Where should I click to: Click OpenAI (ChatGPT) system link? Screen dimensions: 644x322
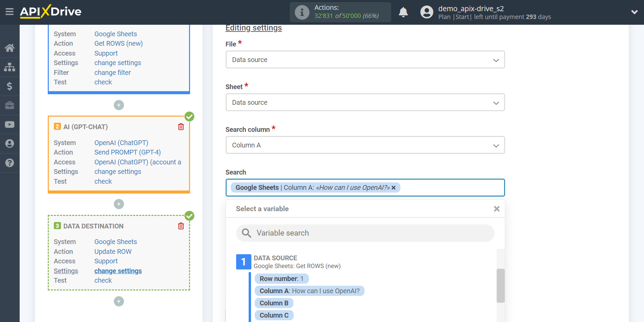(121, 143)
